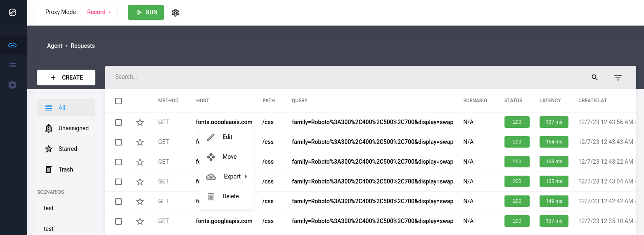Viewport: 644px width, 235px height.
Task: Star the first request row
Action: tap(140, 122)
